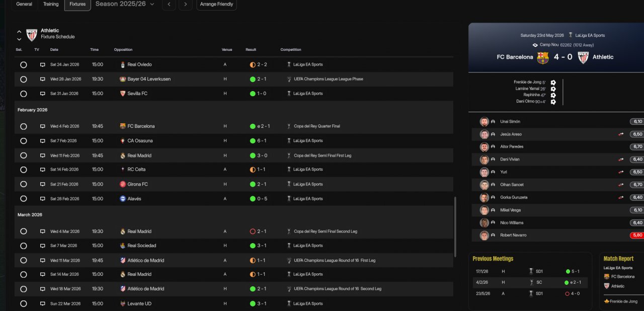This screenshot has width=644, height=311.
Task: Click Nico Williams' face portrait
Action: [x=484, y=222]
